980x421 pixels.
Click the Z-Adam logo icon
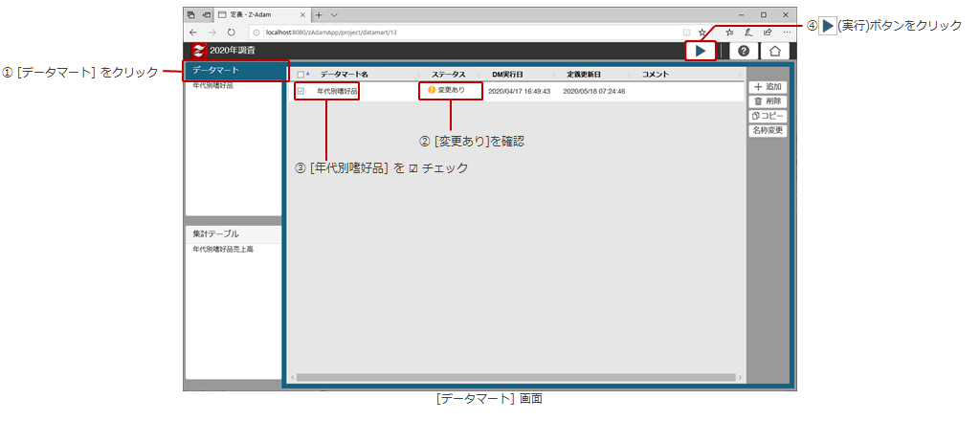point(199,51)
